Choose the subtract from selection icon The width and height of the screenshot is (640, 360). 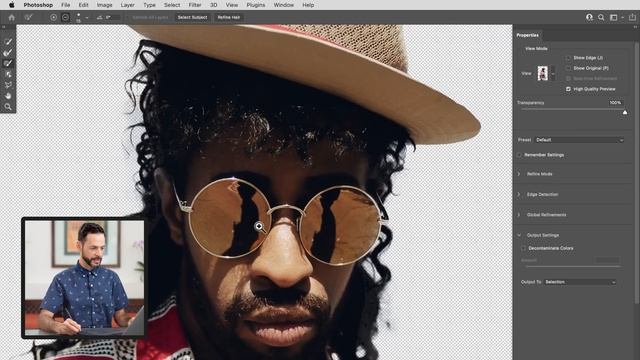65,17
